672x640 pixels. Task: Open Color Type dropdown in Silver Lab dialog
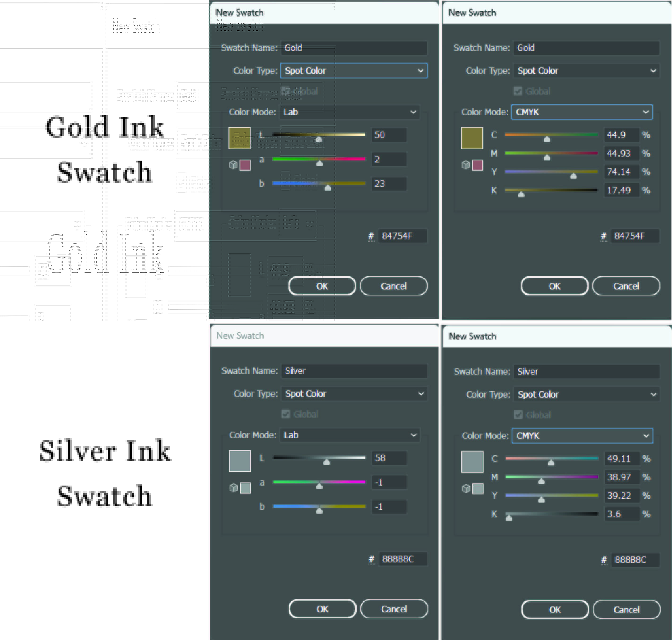click(x=354, y=393)
